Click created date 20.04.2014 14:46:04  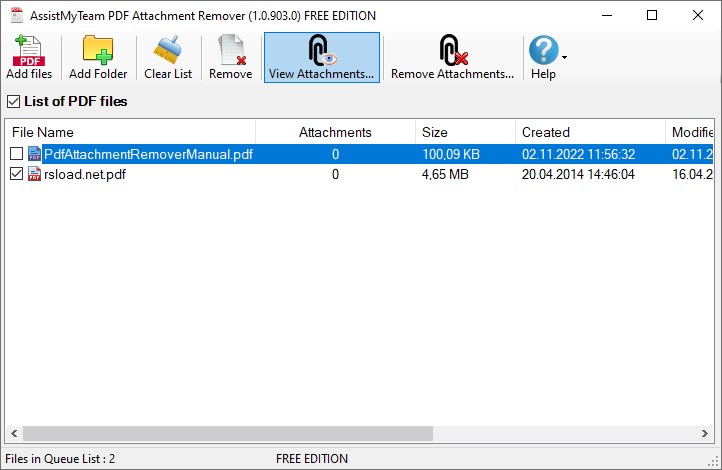tap(578, 174)
